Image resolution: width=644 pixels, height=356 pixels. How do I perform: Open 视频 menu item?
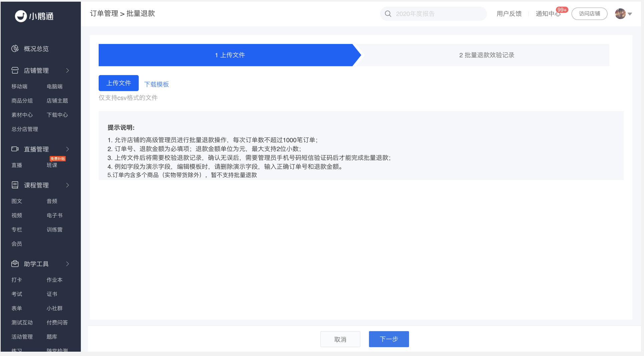[17, 216]
